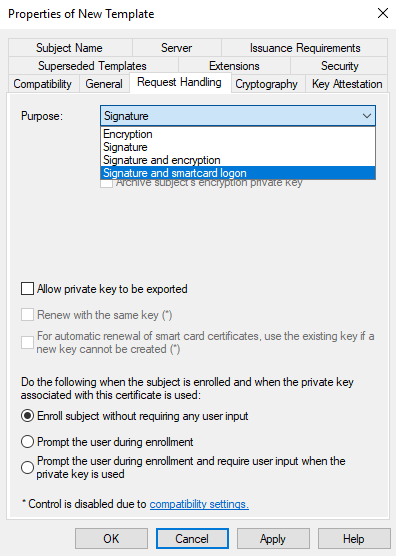Image resolution: width=396 pixels, height=556 pixels.
Task: Switch to the Cryptography tab
Action: [267, 84]
